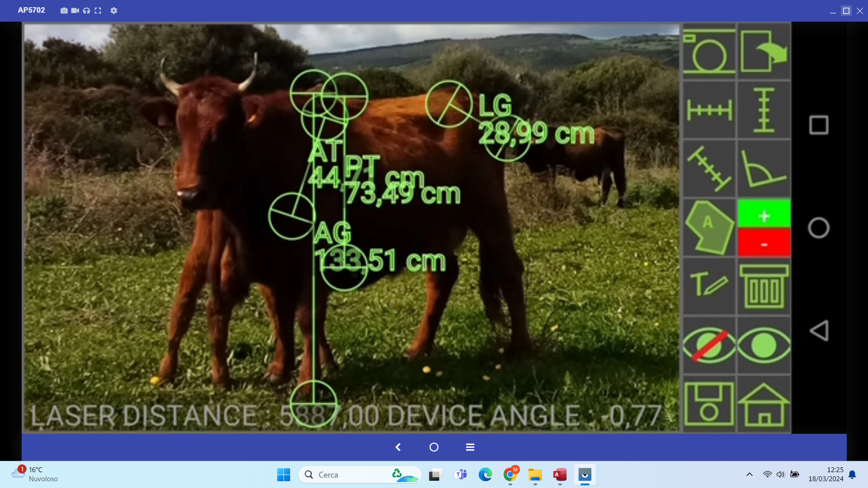This screenshot has height=488, width=868.
Task: Tap the camera capture icon
Action: point(709,52)
